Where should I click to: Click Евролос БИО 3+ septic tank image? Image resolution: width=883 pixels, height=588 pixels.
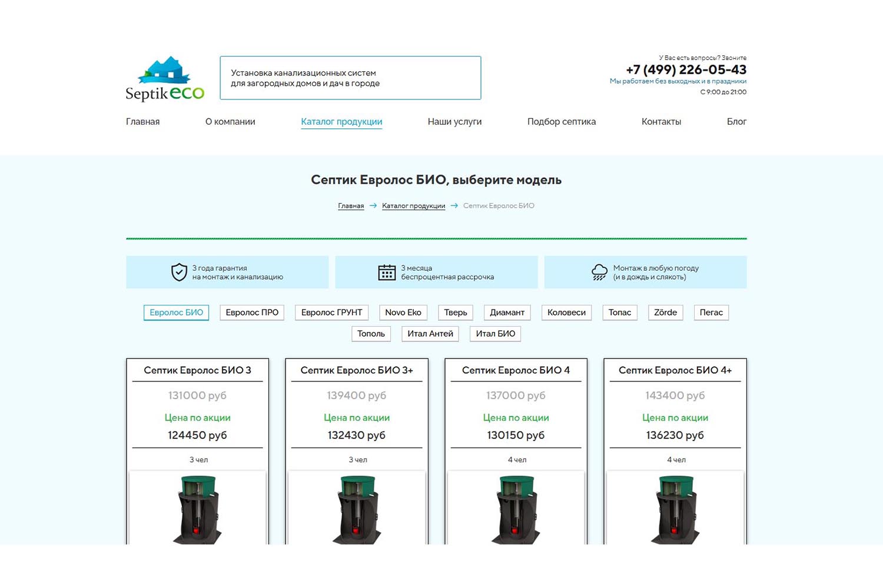point(357,509)
